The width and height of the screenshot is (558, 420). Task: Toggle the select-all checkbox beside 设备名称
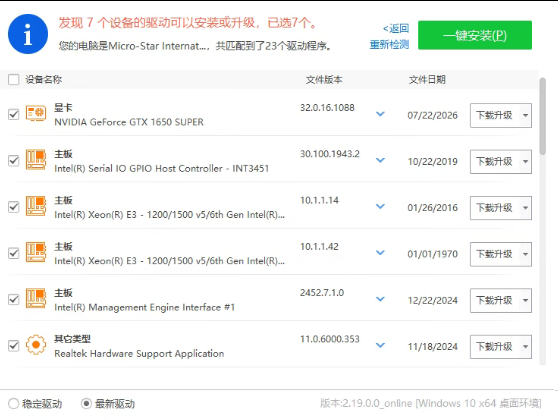click(14, 79)
